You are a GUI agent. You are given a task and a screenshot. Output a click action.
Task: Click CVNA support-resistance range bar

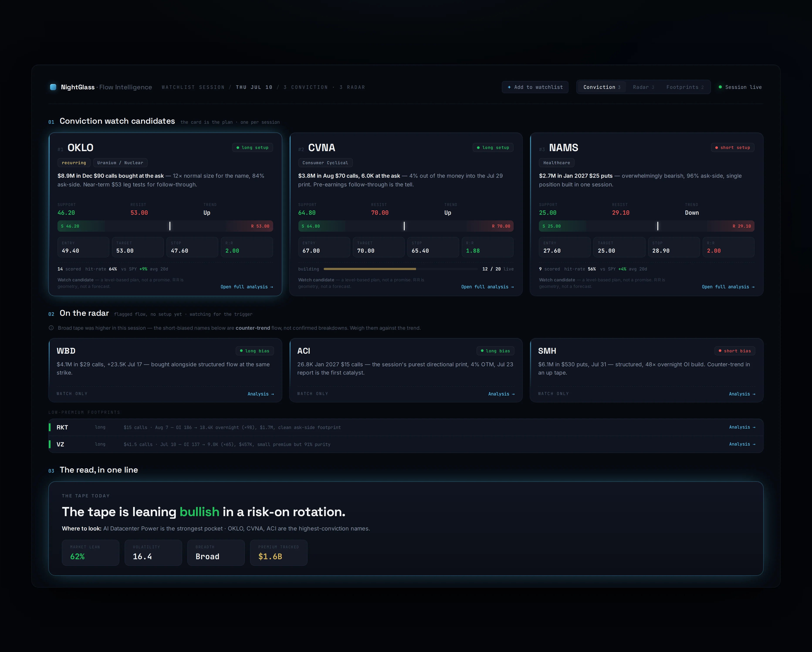pyautogui.click(x=406, y=226)
